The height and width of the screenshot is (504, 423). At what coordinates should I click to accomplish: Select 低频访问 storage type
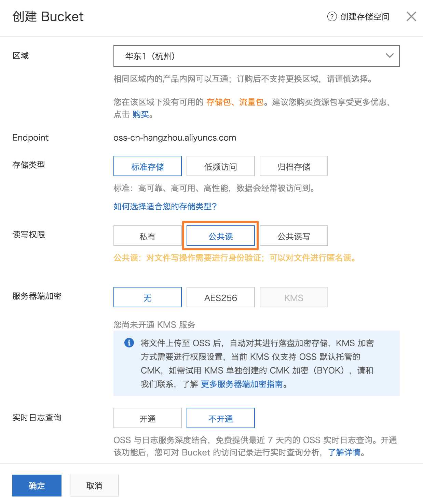(x=221, y=166)
